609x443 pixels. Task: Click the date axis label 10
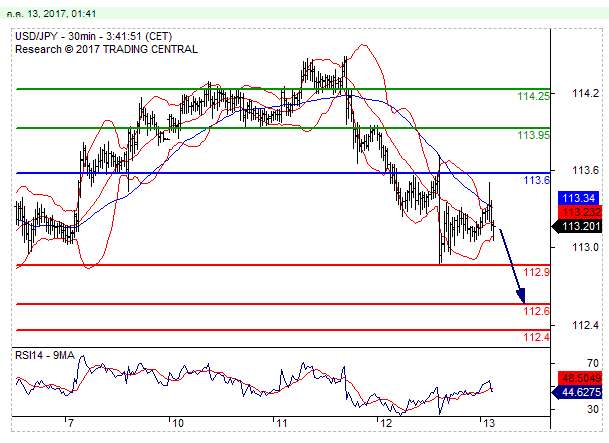(x=178, y=423)
